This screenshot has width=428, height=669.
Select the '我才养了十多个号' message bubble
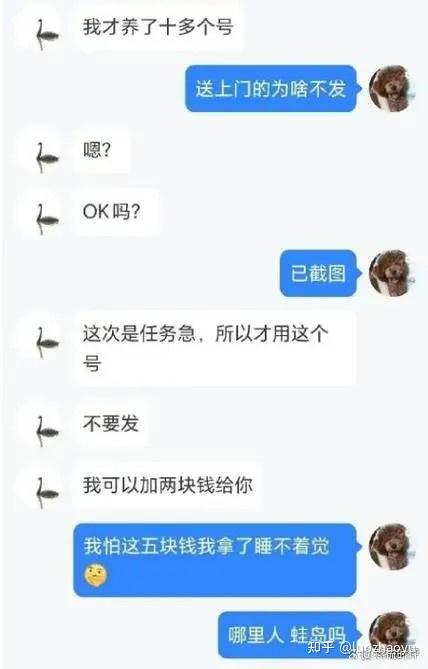[158, 27]
